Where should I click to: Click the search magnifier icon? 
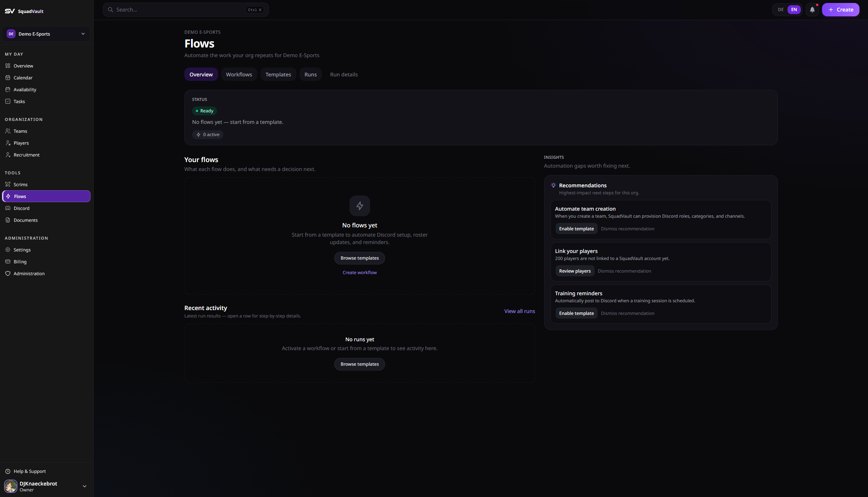coord(110,10)
